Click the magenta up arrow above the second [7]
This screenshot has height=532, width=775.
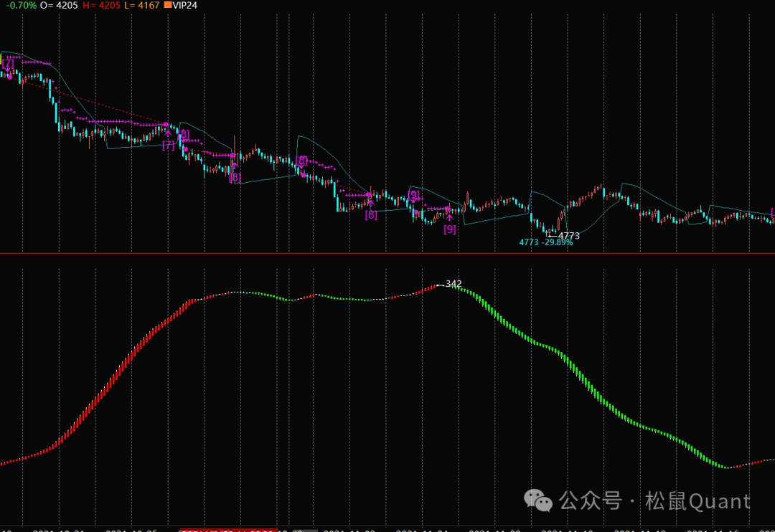pyautogui.click(x=168, y=133)
